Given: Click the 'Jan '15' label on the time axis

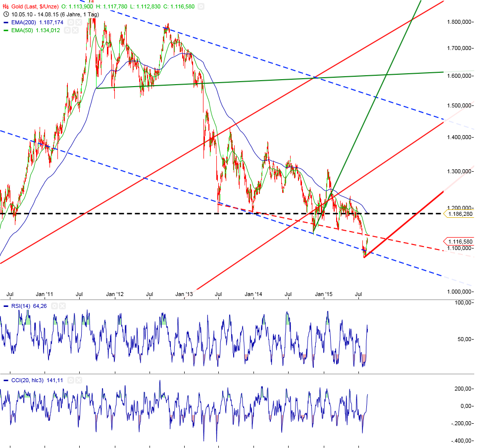Looking at the screenshot, I should point(325,294).
